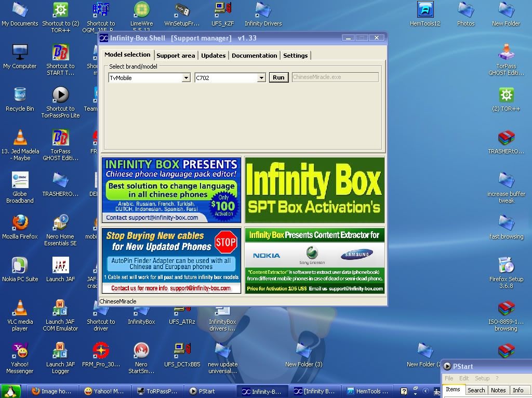Open the 'fast browsing' desktop folder
532x398 pixels.
tap(506, 227)
